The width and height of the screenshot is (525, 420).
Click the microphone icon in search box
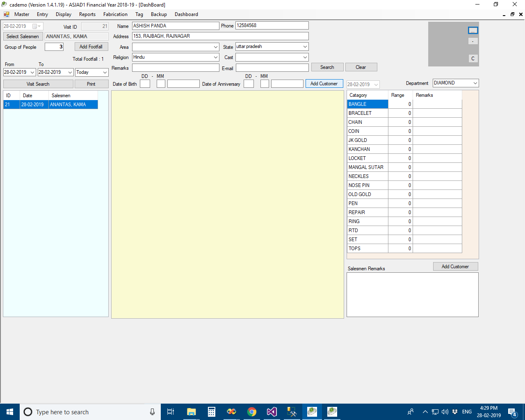tap(152, 412)
